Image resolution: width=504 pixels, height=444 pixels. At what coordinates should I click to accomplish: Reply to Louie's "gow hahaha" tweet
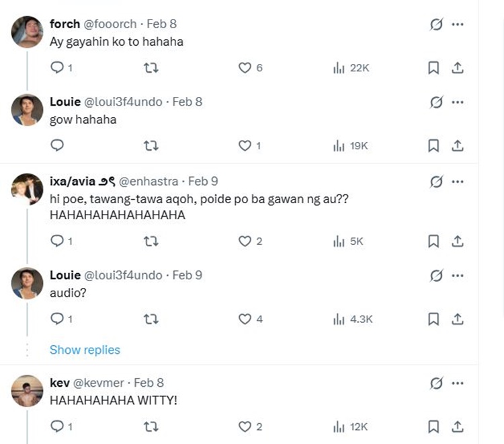tap(58, 145)
